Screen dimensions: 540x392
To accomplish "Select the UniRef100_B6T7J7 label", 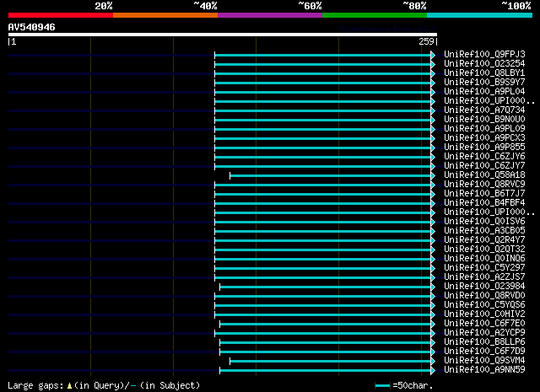I will click(484, 194).
